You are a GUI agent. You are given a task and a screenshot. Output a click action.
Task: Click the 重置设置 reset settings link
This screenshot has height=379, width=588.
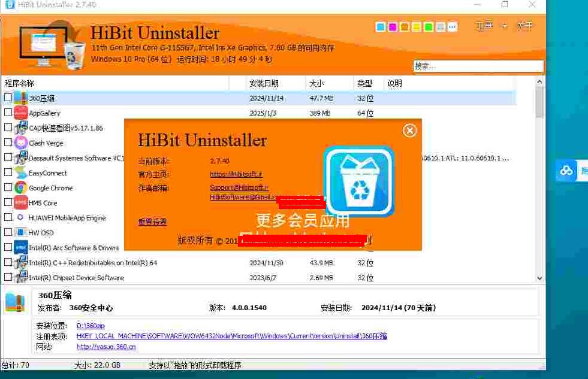pyautogui.click(x=152, y=222)
